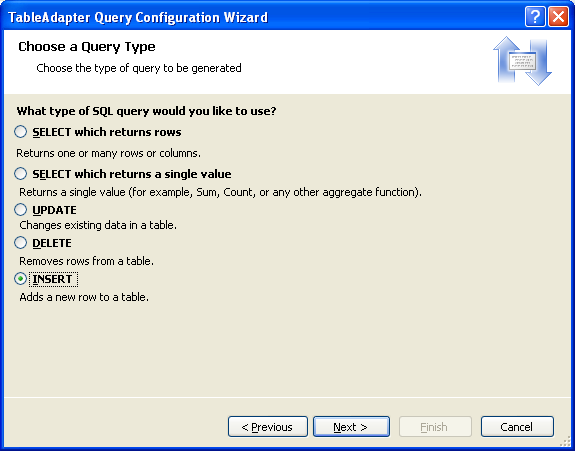
Task: Cancel the wizard
Action: [x=517, y=427]
